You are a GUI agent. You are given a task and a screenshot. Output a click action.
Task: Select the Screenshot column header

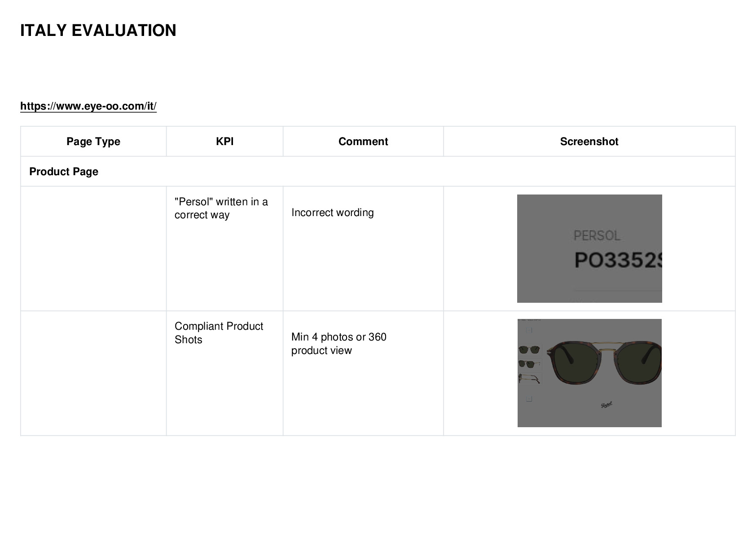(x=589, y=141)
